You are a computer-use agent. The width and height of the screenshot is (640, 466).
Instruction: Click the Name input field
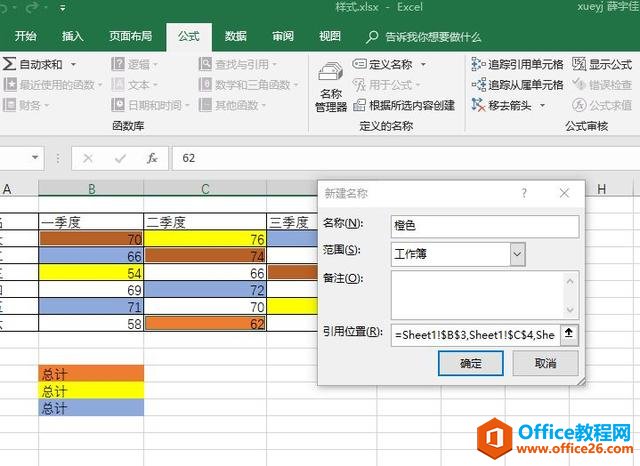(x=485, y=226)
